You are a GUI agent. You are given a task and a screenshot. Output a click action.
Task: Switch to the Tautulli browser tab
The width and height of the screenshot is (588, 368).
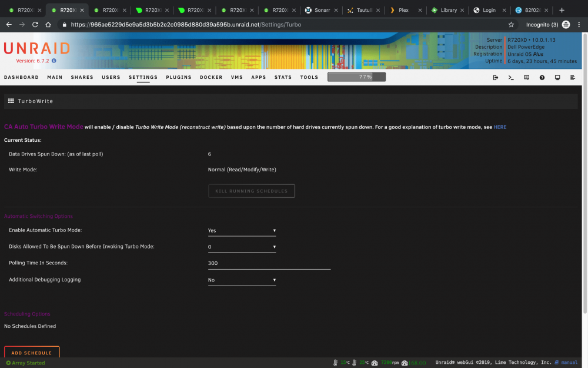363,10
